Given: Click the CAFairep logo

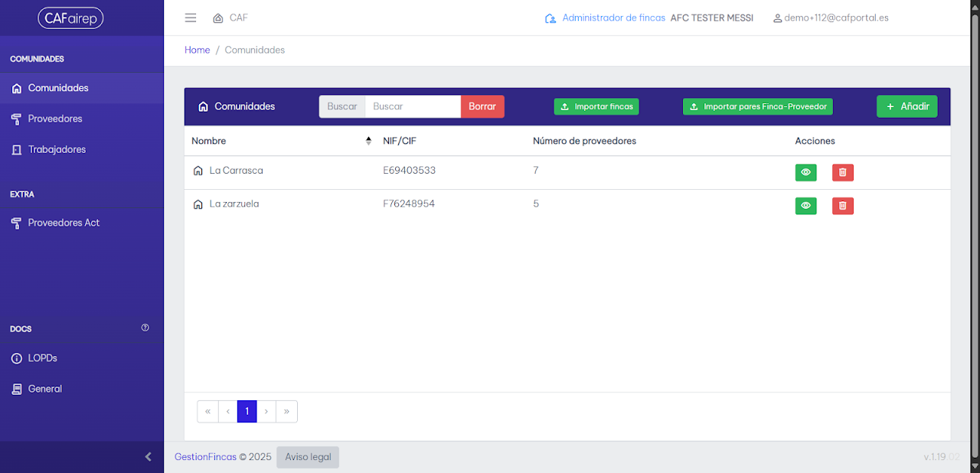Looking at the screenshot, I should tap(70, 18).
